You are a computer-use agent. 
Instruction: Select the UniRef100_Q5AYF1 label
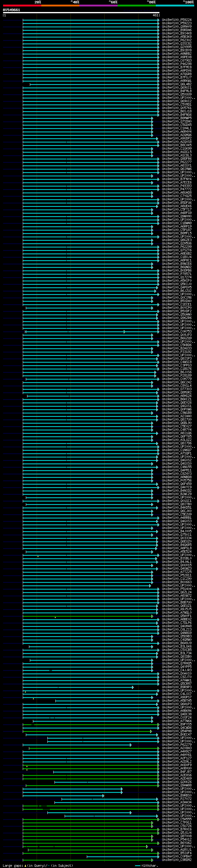[177, 616]
